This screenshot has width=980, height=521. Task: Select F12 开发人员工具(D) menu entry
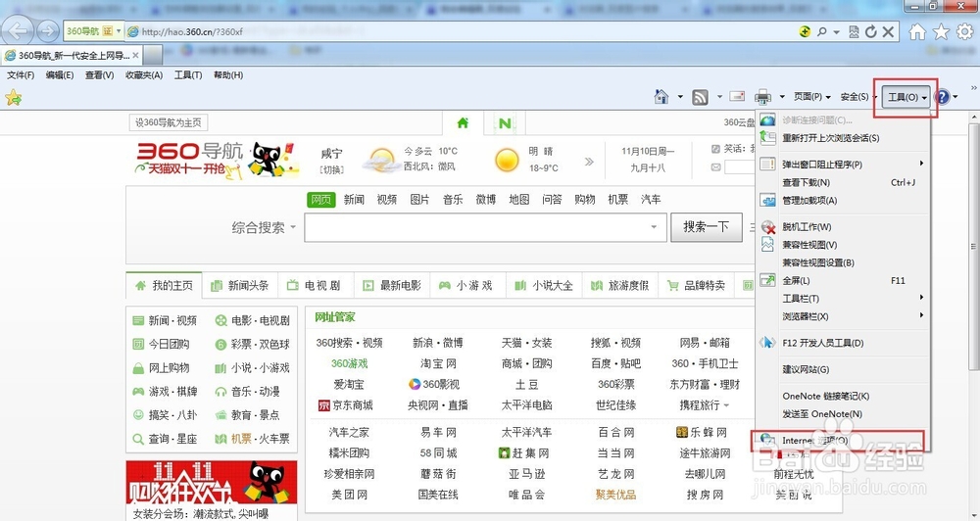[843, 343]
